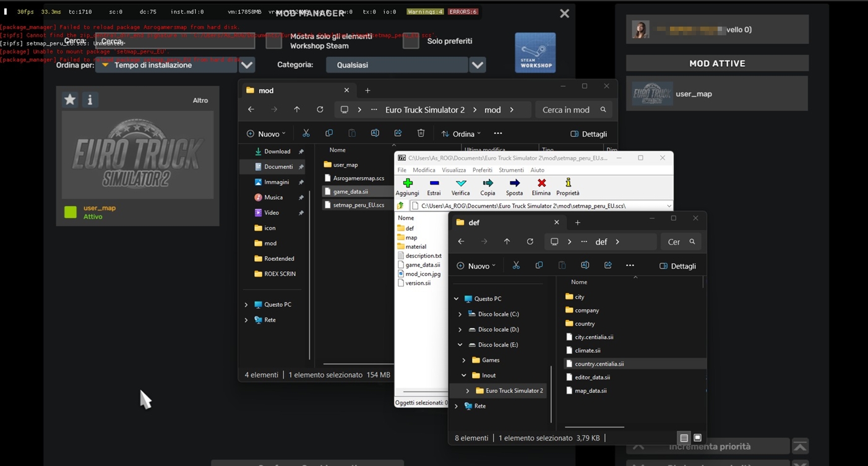Open Modifica menu in 7-Zip

[424, 170]
